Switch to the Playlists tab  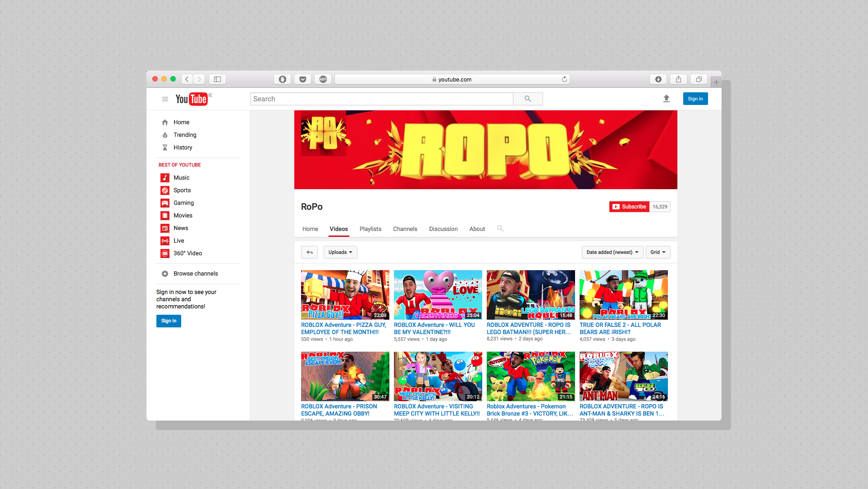pyautogui.click(x=370, y=229)
